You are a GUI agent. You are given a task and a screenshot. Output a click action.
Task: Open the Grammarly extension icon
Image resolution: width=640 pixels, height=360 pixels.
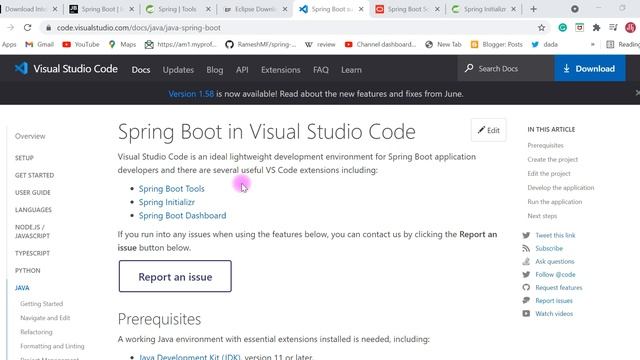point(562,27)
